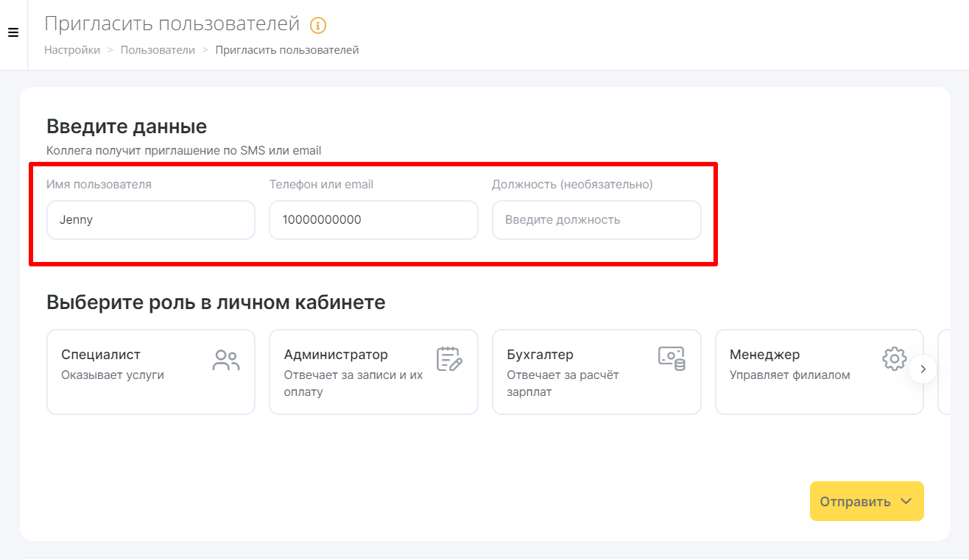Select the Бухгалтер role card

coord(596,372)
